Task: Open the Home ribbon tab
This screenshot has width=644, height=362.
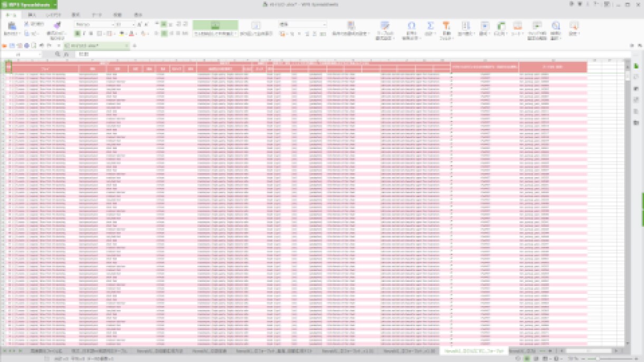Action: [11, 15]
